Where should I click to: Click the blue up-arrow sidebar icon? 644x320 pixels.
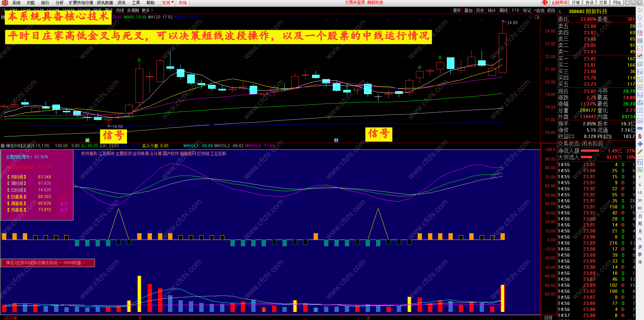(x=640, y=17)
